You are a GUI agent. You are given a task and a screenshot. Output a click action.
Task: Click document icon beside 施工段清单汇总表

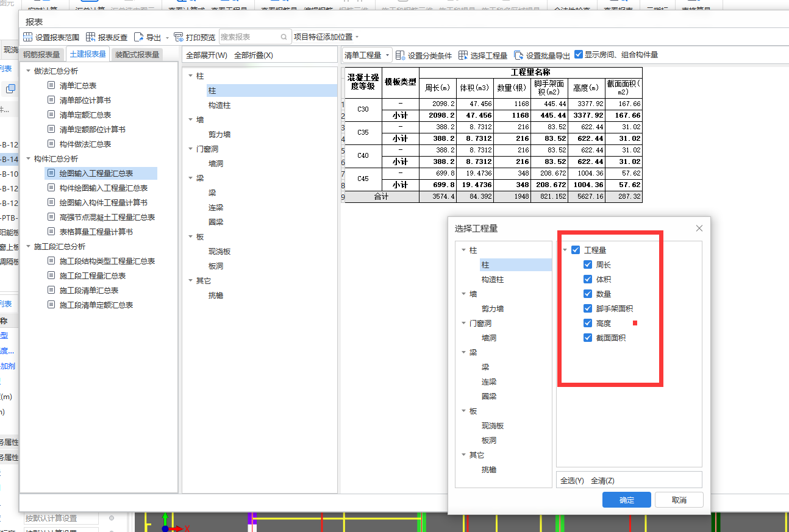pyautogui.click(x=51, y=290)
